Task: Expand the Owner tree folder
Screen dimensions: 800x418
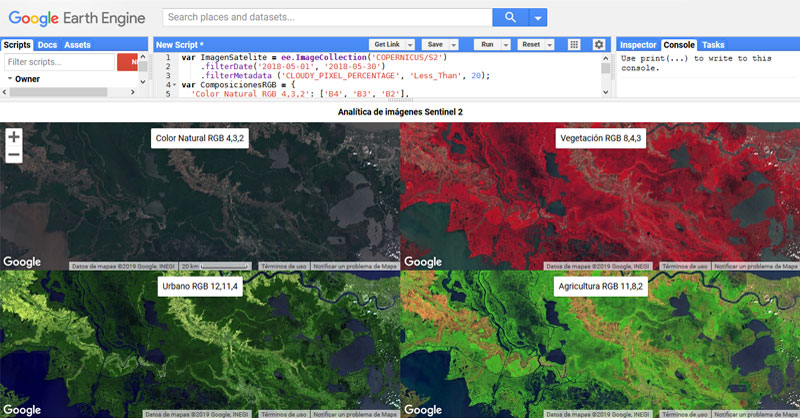Action: (10, 79)
